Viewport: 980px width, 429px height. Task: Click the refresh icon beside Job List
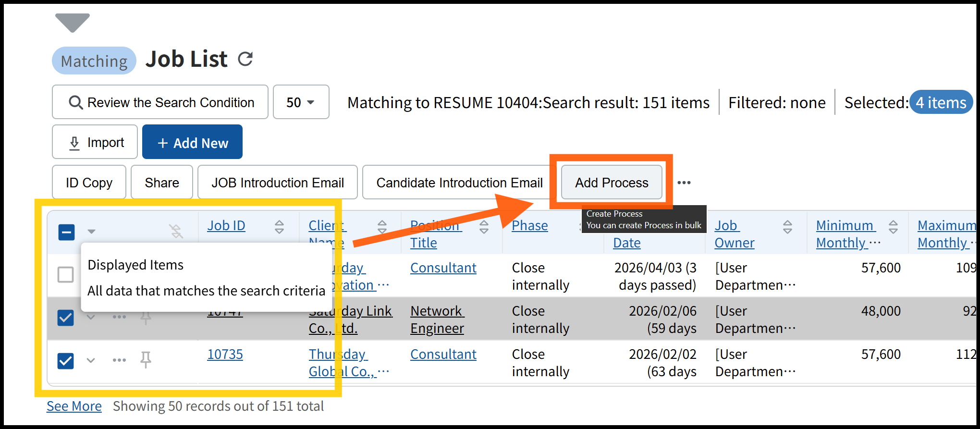[x=245, y=59]
